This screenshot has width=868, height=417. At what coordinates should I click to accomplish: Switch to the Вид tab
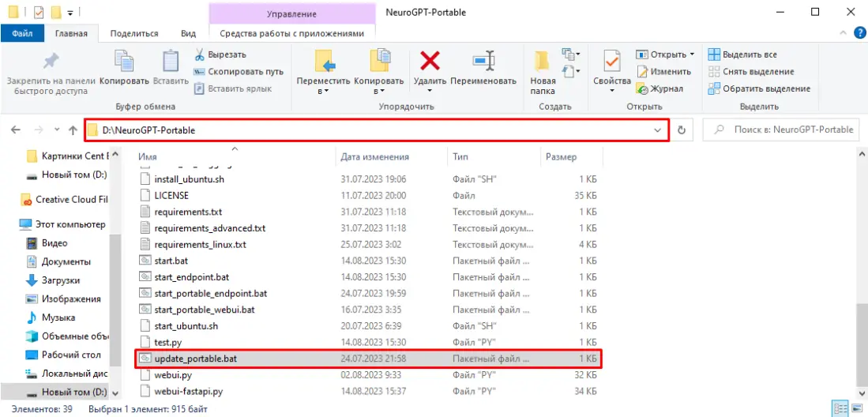coord(188,33)
